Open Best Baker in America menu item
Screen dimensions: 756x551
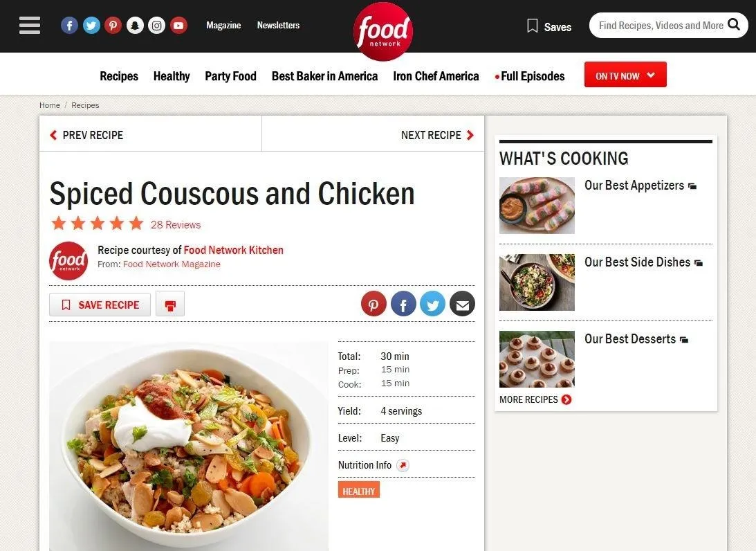[x=324, y=76]
